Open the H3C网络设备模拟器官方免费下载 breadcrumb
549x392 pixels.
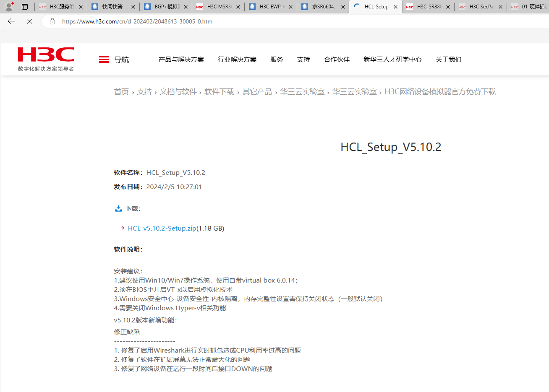click(x=440, y=92)
